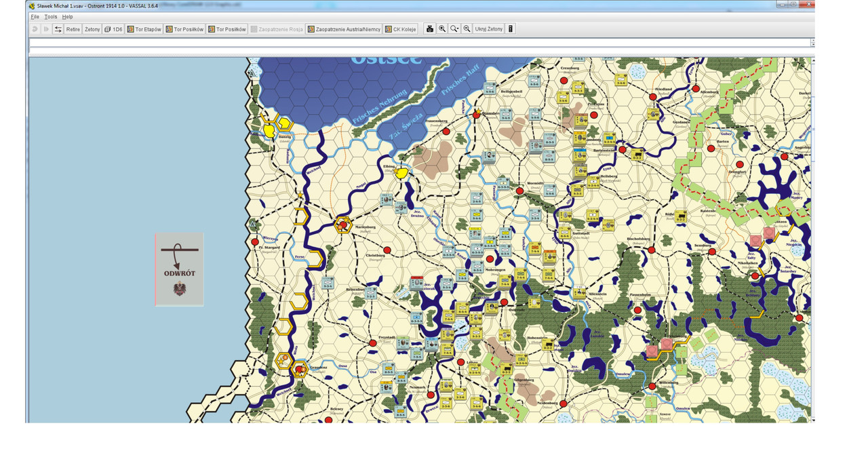The width and height of the screenshot is (868, 470).
Task: Open the Żetony pieces palette
Action: point(92,29)
